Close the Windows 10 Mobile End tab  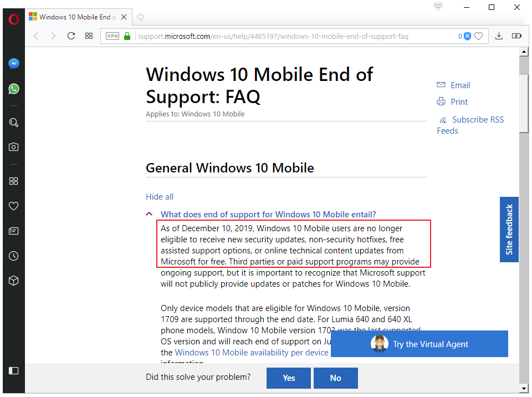click(x=124, y=17)
